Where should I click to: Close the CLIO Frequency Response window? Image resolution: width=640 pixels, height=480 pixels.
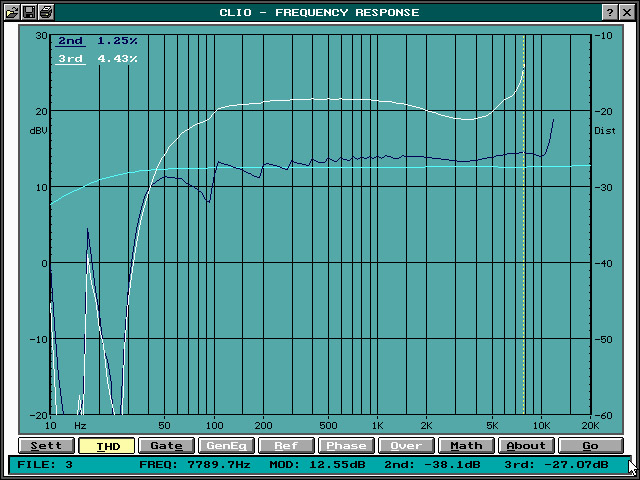click(x=627, y=13)
